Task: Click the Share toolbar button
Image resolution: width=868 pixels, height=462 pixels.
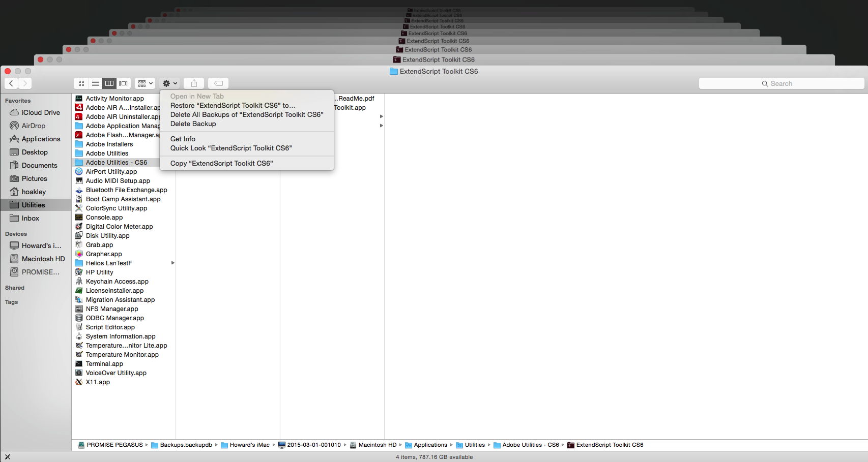Action: click(194, 83)
